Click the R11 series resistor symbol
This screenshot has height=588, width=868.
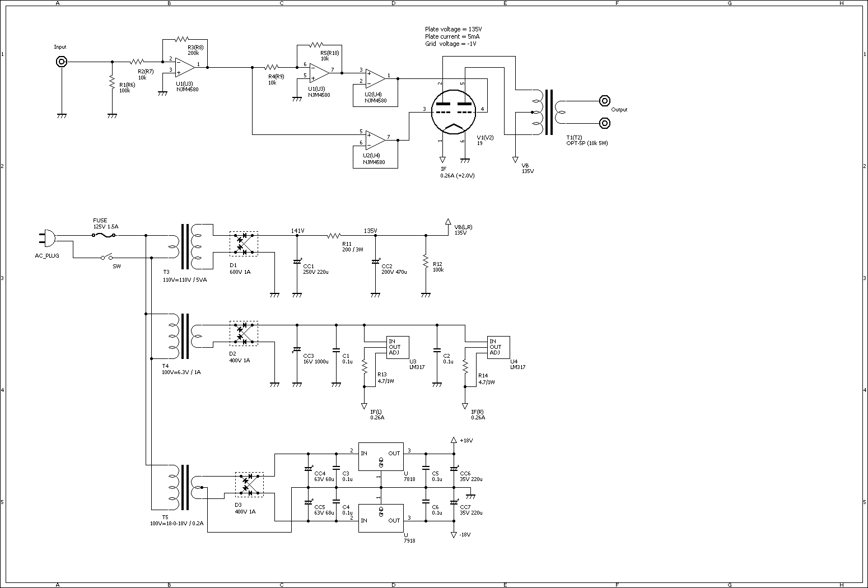click(x=334, y=235)
